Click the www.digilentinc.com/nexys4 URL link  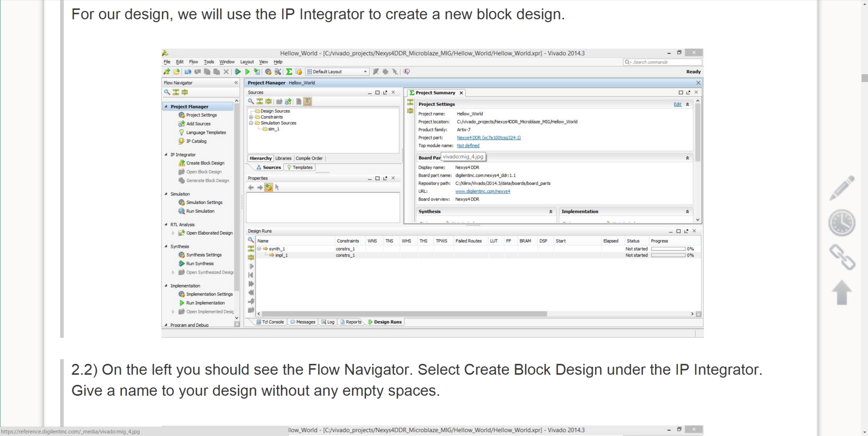482,191
